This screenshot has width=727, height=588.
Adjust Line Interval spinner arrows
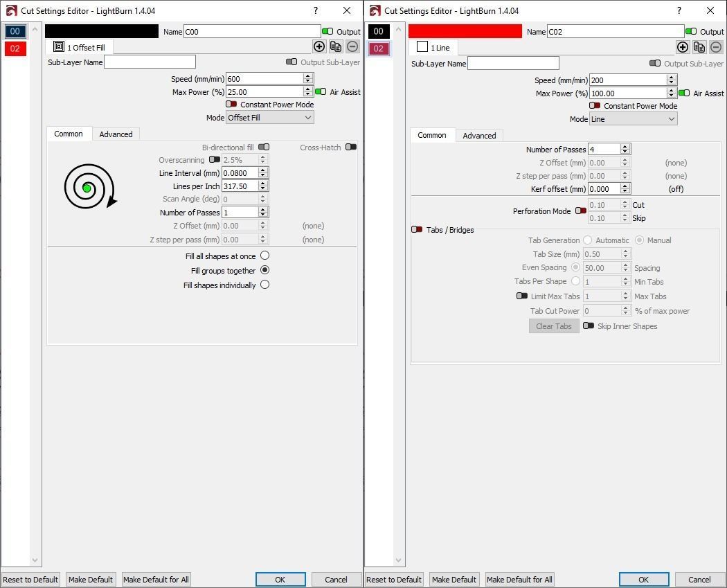(263, 173)
